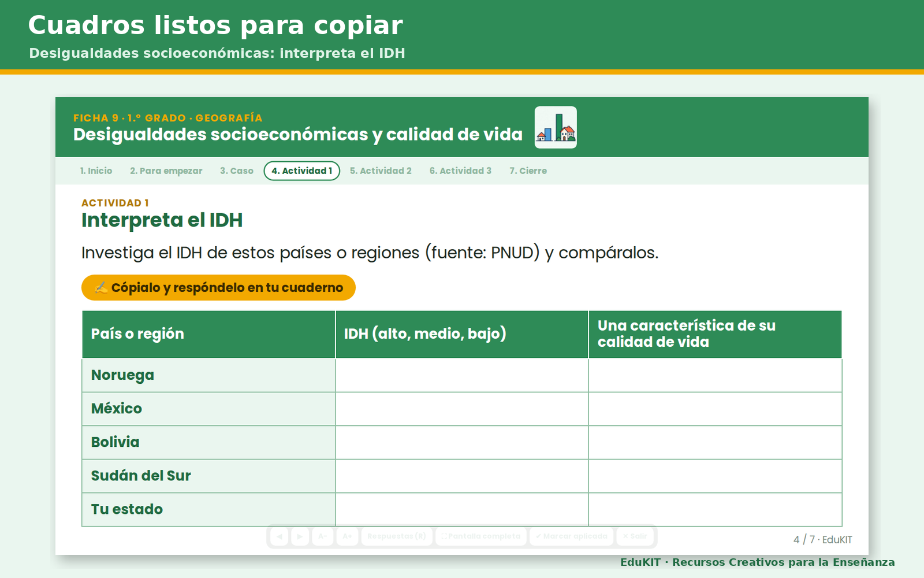924x578 pixels.
Task: Click the Cópialo y respóndelo en tu cuaderno badge
Action: 218,287
